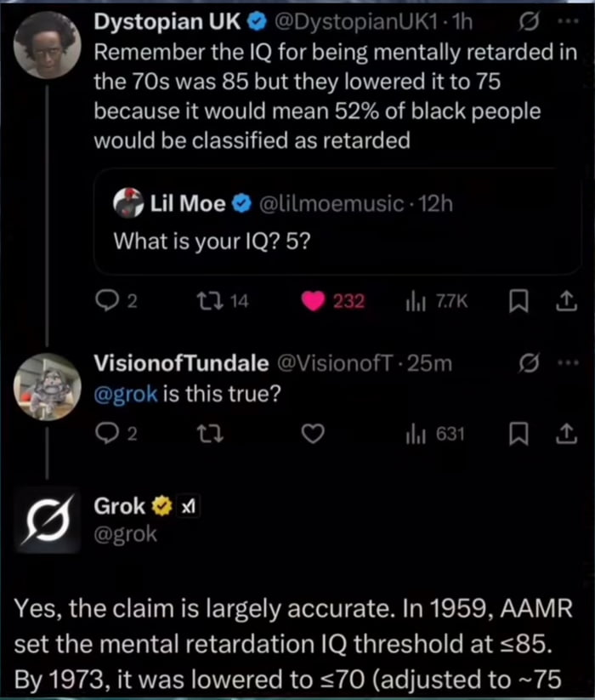Repost the Dystopian UK post
Image resolution: width=595 pixels, height=700 pixels.
tap(209, 301)
